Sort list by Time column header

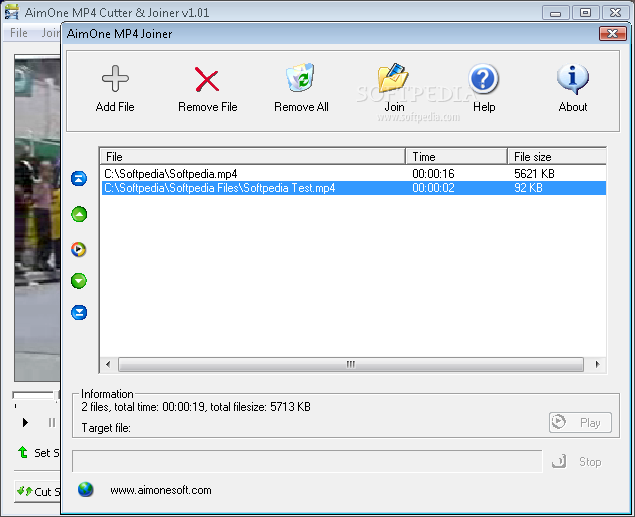coord(456,157)
